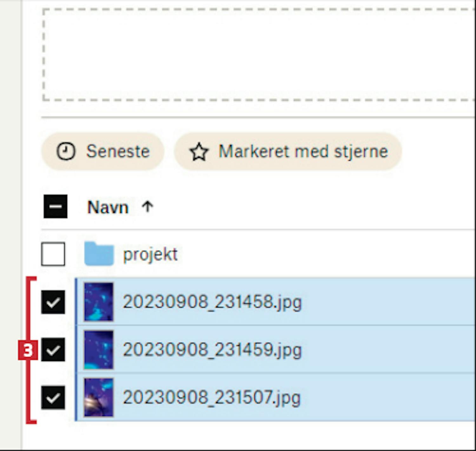476x451 pixels.
Task: Click the sort arrow next to Navn
Action: pyautogui.click(x=148, y=207)
